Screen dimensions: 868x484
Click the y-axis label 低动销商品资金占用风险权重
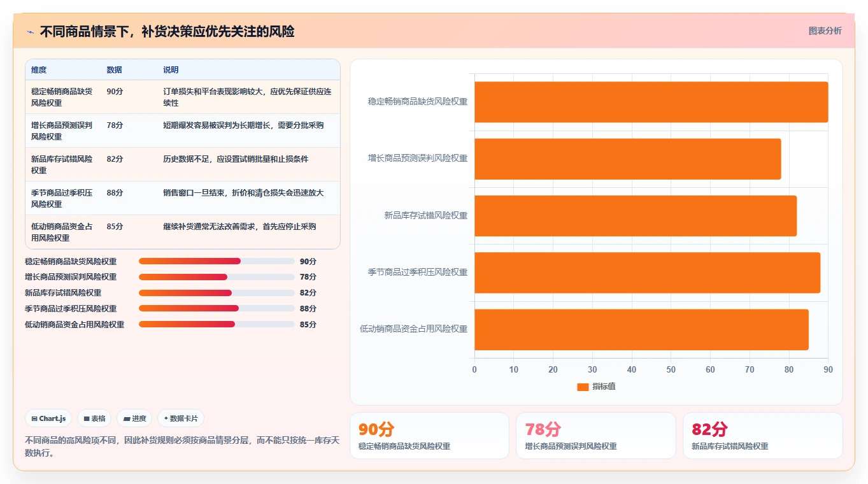(414, 329)
